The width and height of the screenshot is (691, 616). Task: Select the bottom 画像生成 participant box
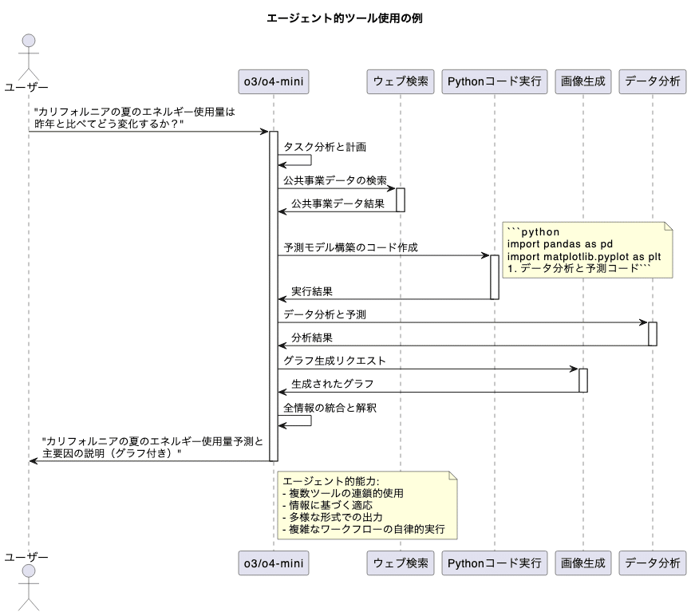pos(583,563)
